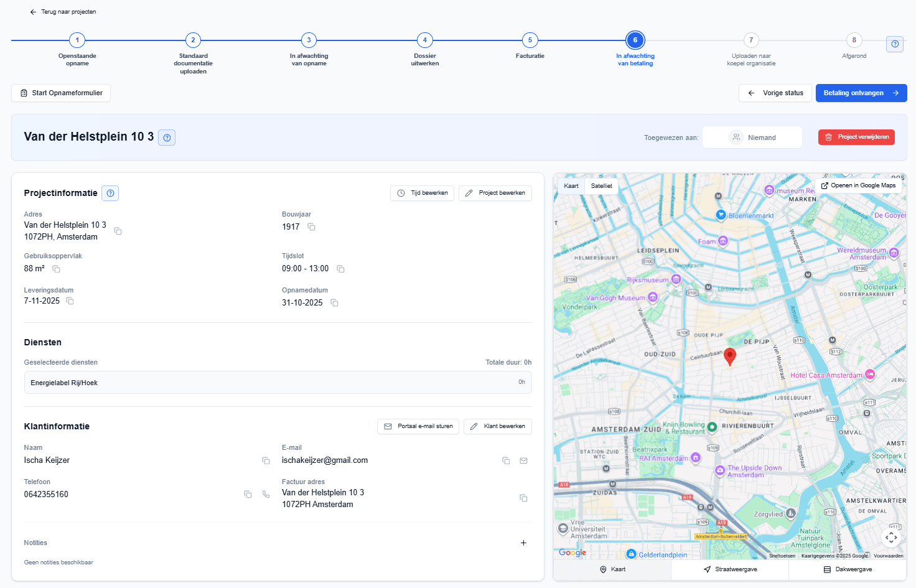Navigate to step 8 Afgerond
The height and width of the screenshot is (588, 916).
(854, 39)
